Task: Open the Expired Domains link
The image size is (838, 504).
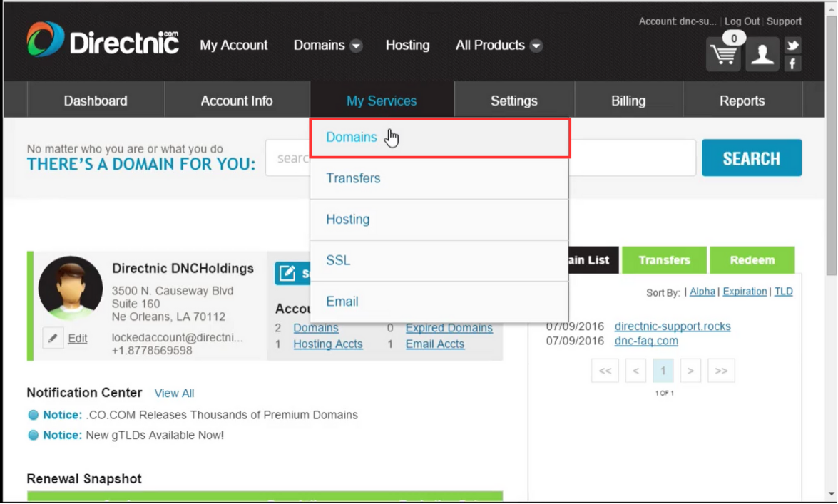Action: click(x=449, y=328)
